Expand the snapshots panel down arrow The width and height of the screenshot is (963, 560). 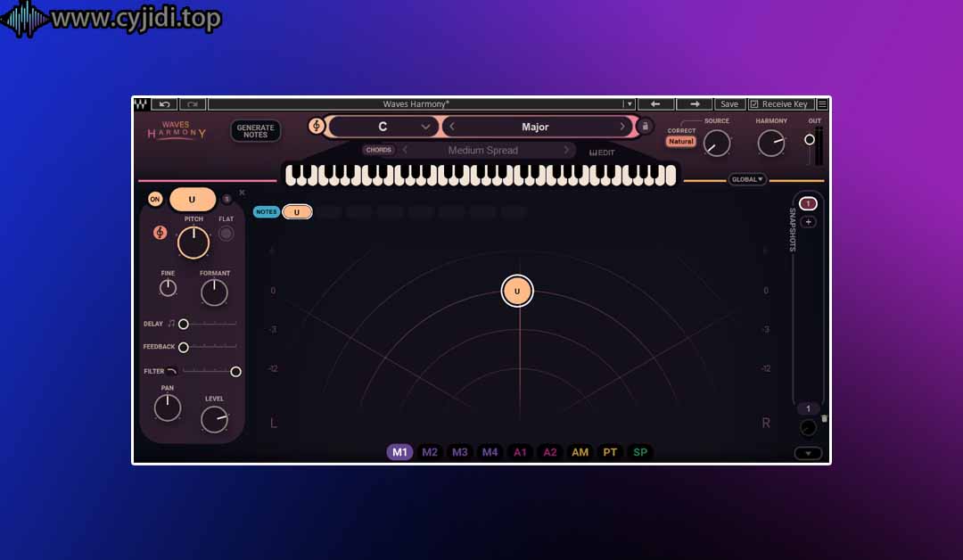coord(808,453)
